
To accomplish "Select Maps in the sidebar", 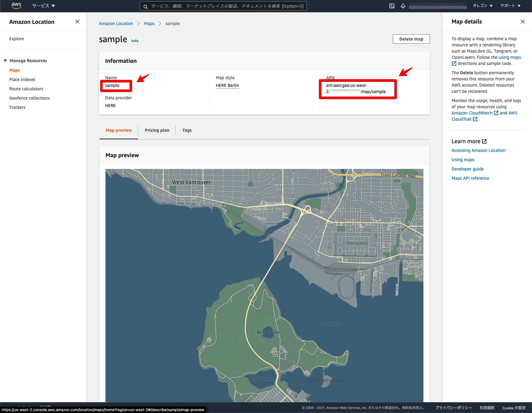I will 15,70.
